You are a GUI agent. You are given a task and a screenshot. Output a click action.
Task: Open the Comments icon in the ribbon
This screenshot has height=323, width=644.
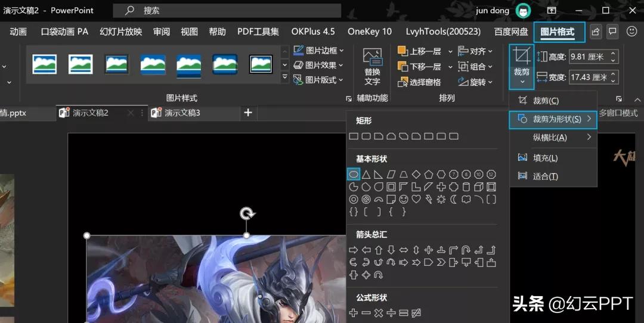(613, 32)
